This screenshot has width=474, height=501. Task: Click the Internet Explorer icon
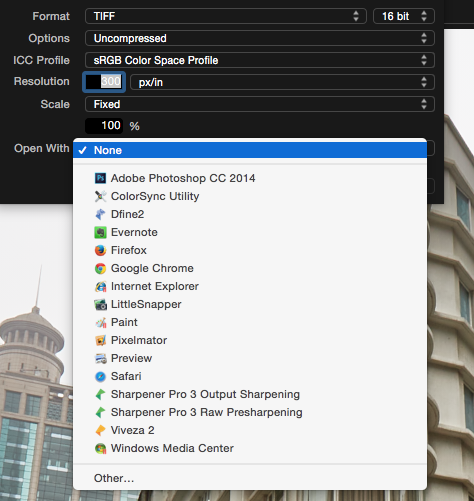pos(100,286)
